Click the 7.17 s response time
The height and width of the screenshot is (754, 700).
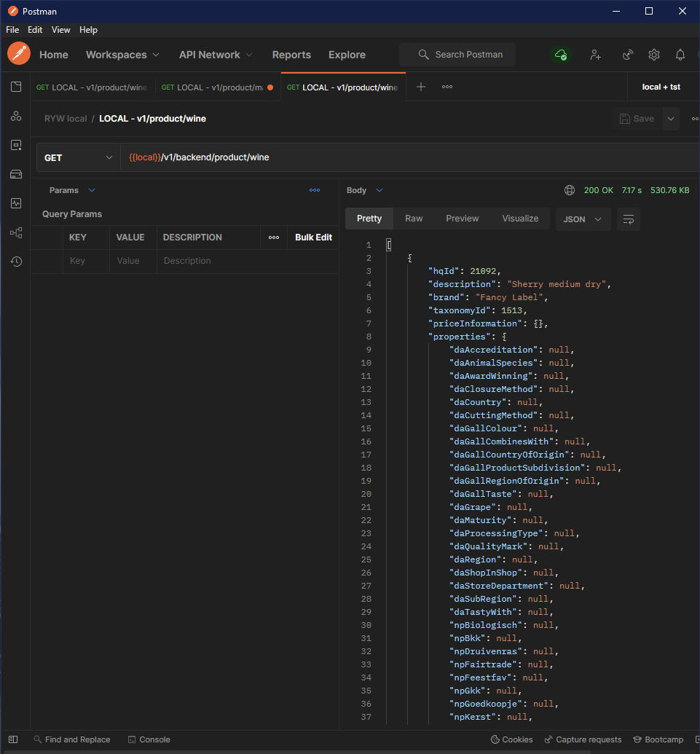(632, 190)
